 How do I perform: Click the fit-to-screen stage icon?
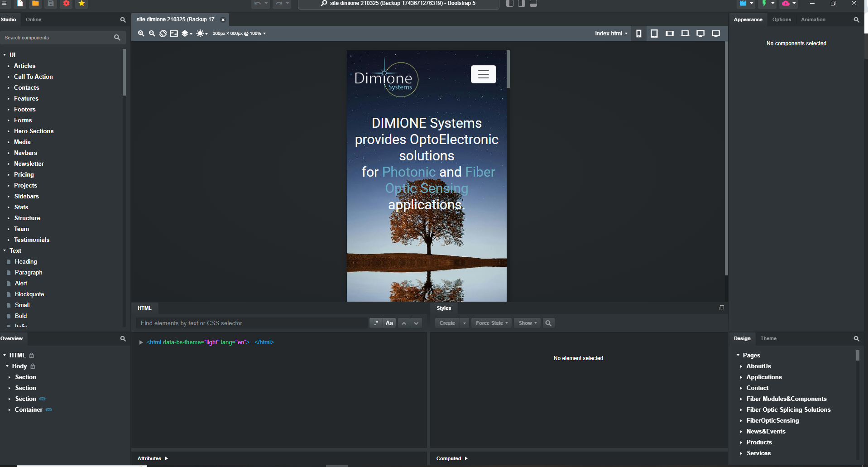point(174,34)
